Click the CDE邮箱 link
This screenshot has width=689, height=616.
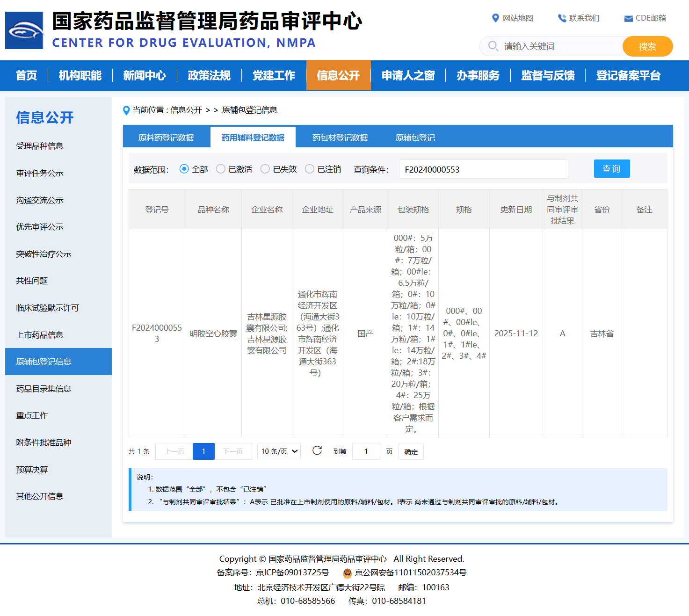651,18
